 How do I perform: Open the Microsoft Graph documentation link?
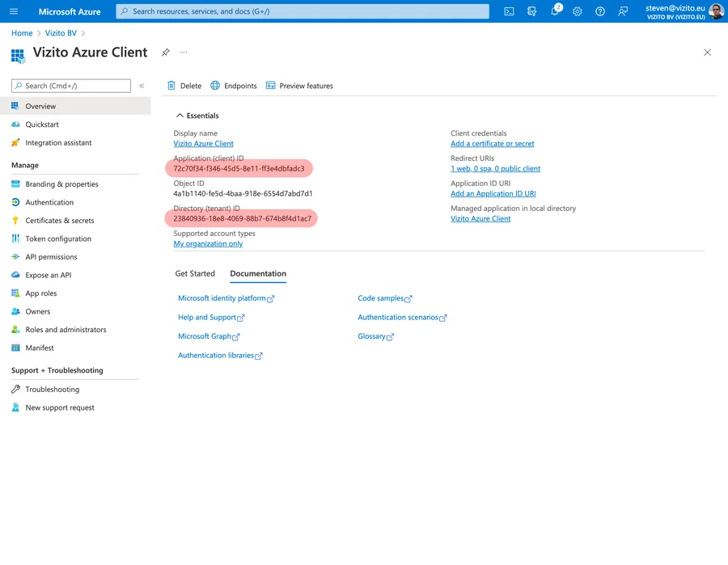click(x=205, y=336)
